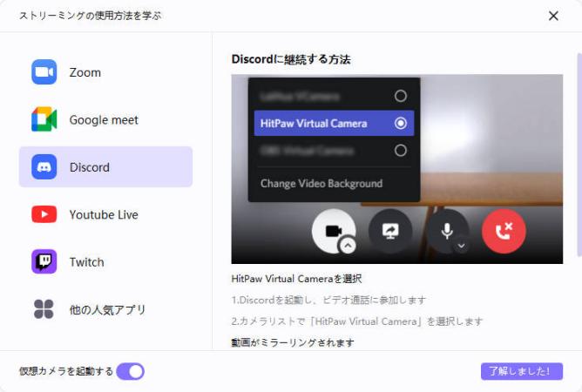Image resolution: width=582 pixels, height=392 pixels.
Task: Toggle the 仮想カメラを起動する switch
Action: 131,371
